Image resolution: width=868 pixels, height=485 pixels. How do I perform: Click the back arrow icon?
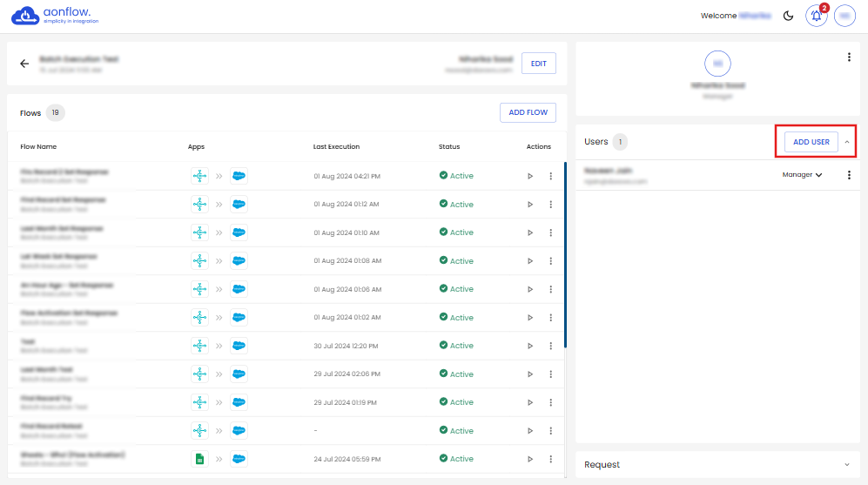[x=24, y=64]
